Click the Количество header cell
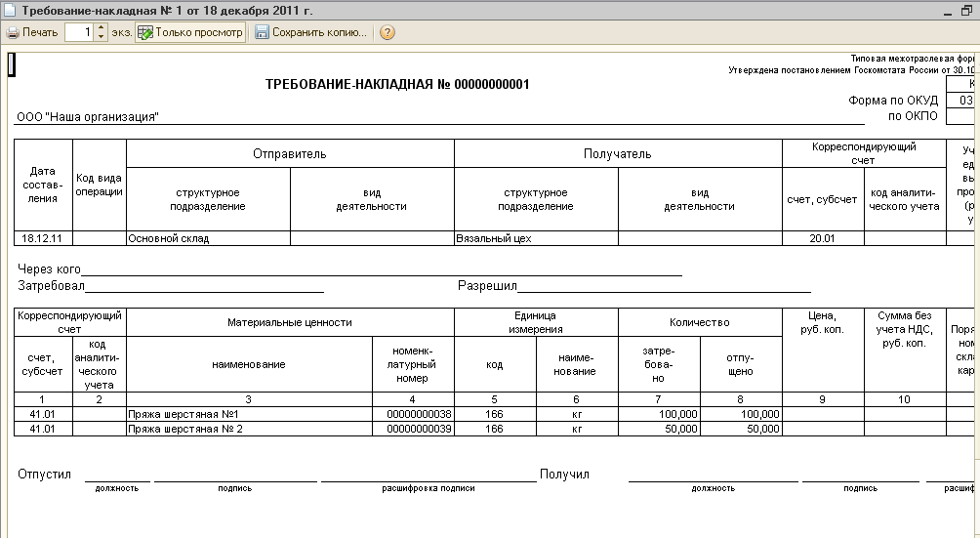 700,322
